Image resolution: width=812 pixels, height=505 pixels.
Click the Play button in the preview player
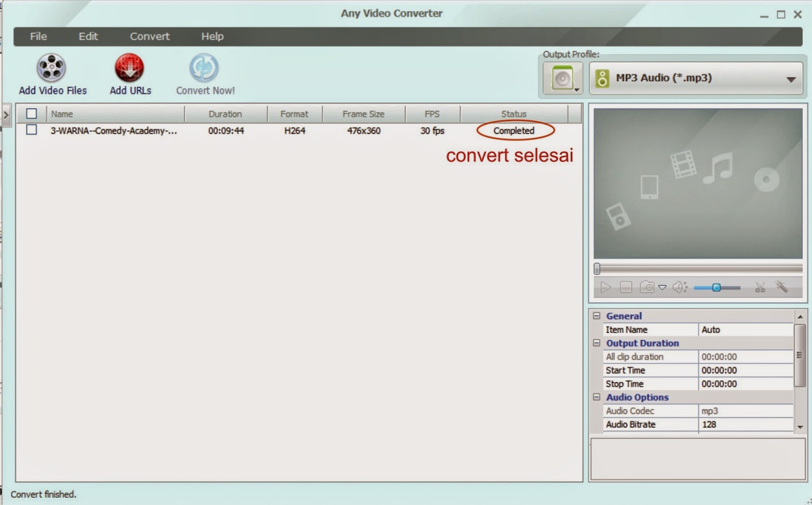coord(606,287)
